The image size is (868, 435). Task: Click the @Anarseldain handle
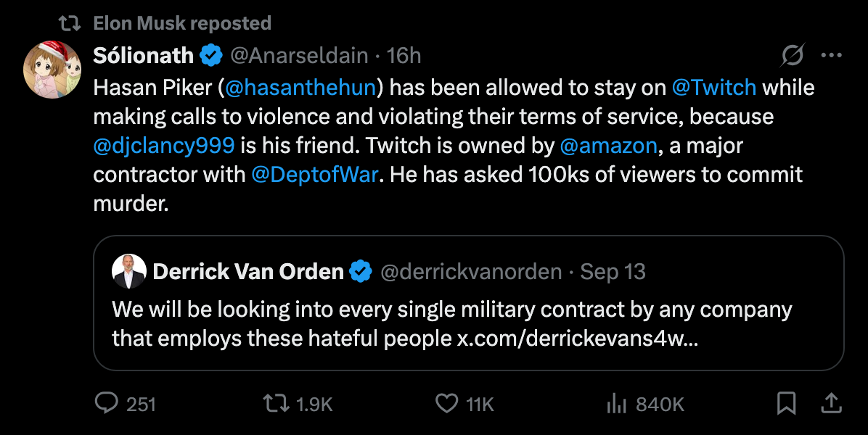(x=298, y=55)
